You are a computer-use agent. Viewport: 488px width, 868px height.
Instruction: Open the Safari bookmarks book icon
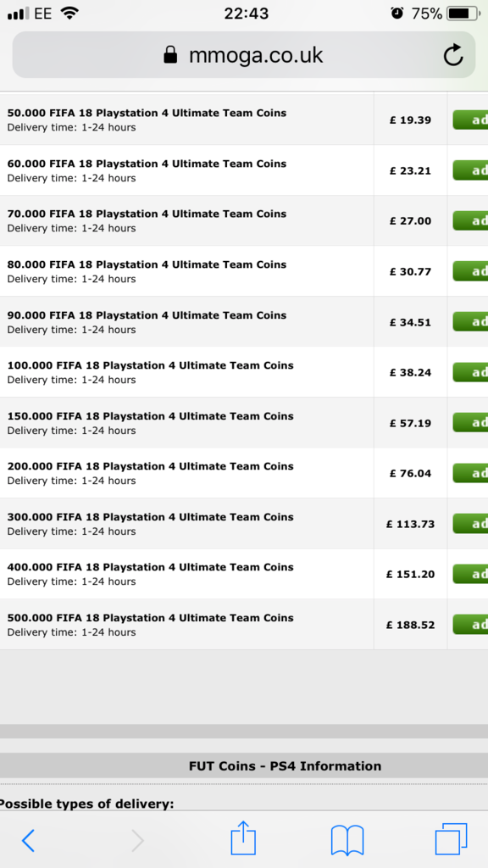pos(347,840)
